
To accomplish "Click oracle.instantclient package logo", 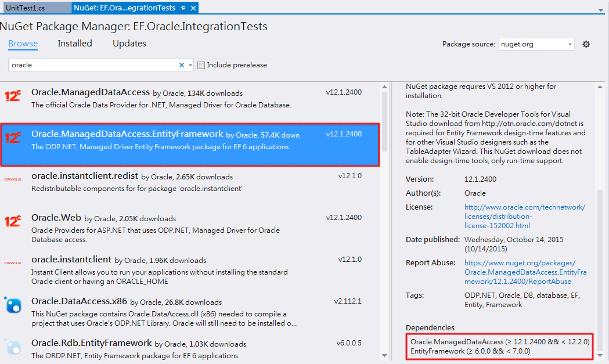I will [13, 262].
